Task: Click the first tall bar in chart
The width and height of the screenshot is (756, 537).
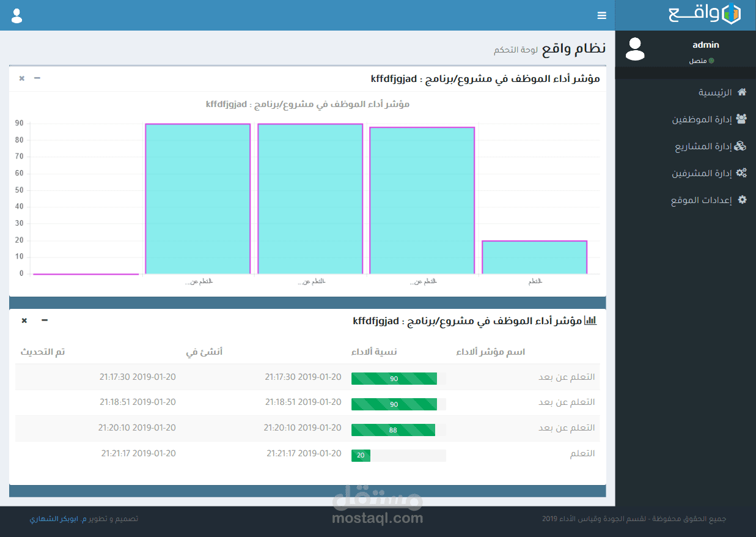Action: 198,199
